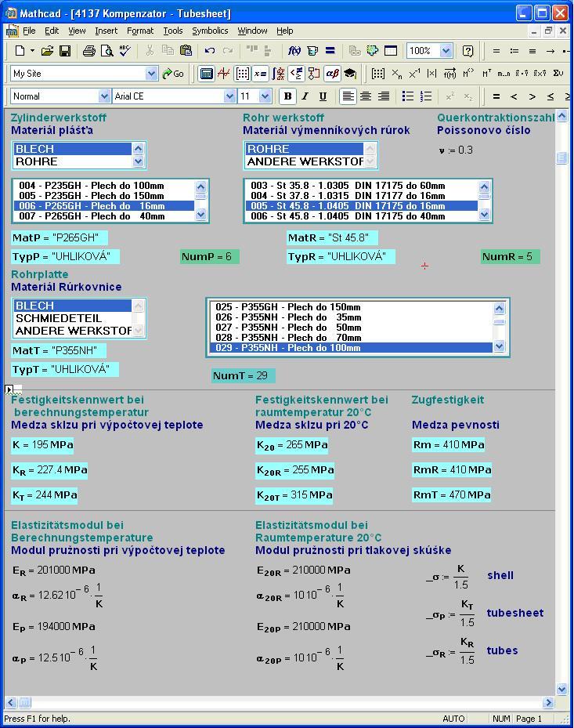Screen dimensions: 574x728
Task: Expand the New worksheet template arrow
Action: [32, 51]
